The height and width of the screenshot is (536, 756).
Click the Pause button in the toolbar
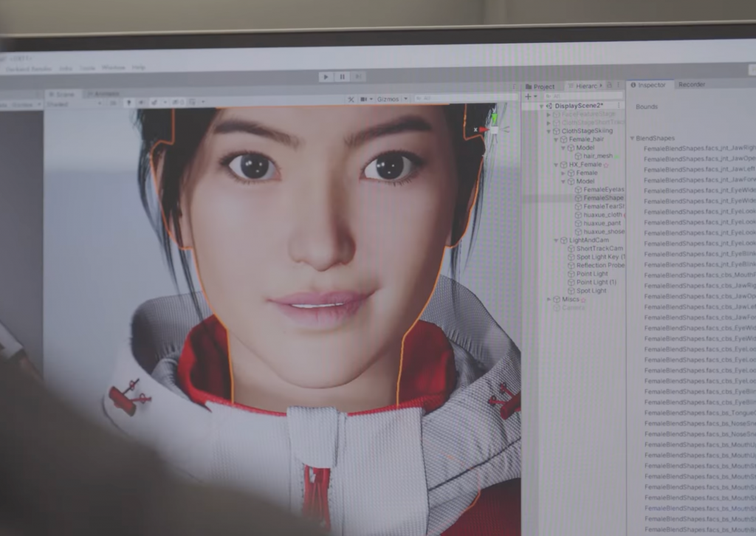pyautogui.click(x=342, y=77)
